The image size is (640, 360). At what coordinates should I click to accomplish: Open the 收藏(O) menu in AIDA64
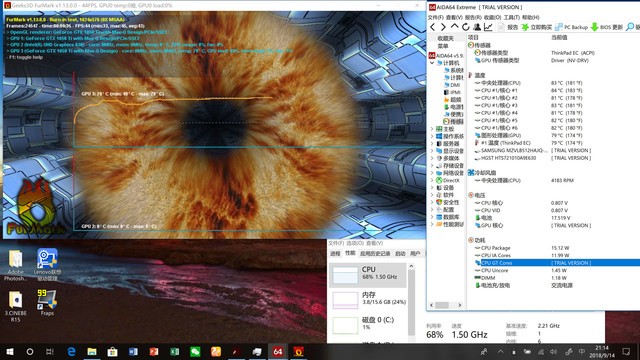[492, 18]
